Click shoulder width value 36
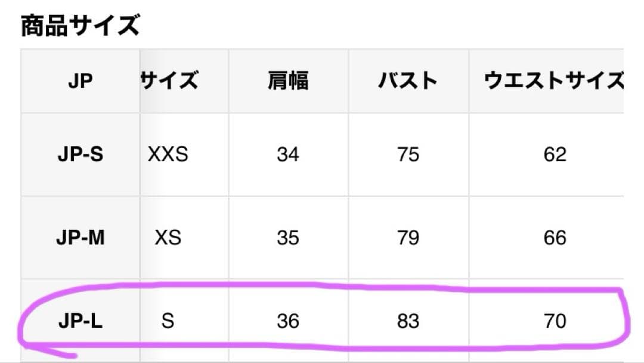This screenshot has width=644, height=363. (288, 321)
